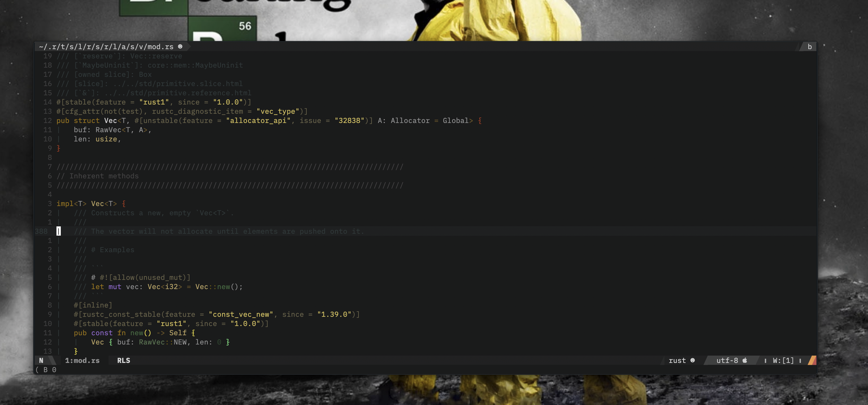Click the opening brace of 'pub const fn new()'

coord(193,333)
